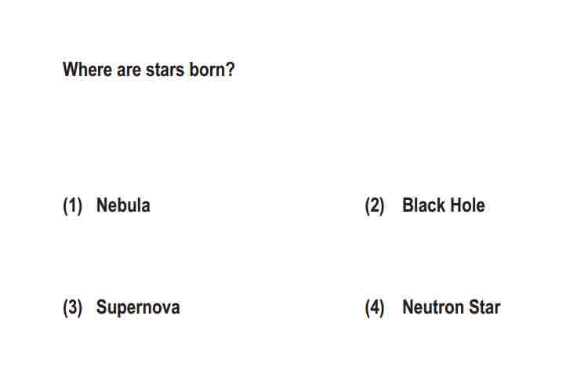Click the word "are" in the question

[x=129, y=71]
